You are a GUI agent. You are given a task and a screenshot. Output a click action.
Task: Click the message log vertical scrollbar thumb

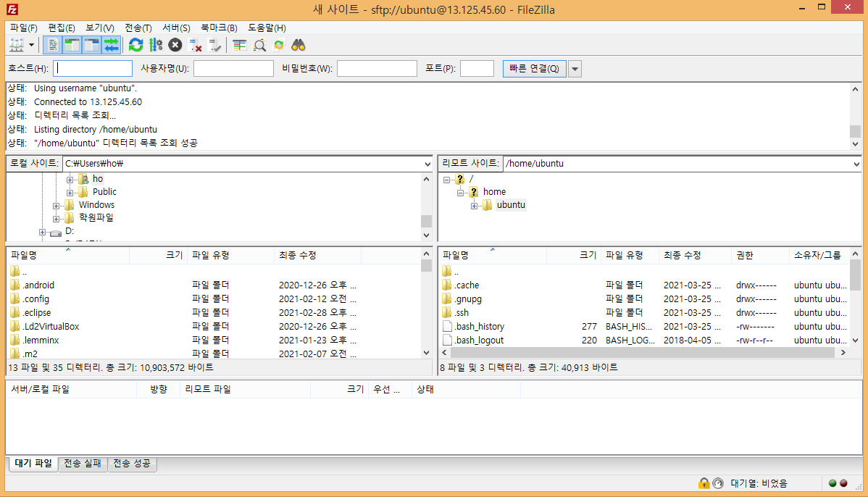click(855, 131)
